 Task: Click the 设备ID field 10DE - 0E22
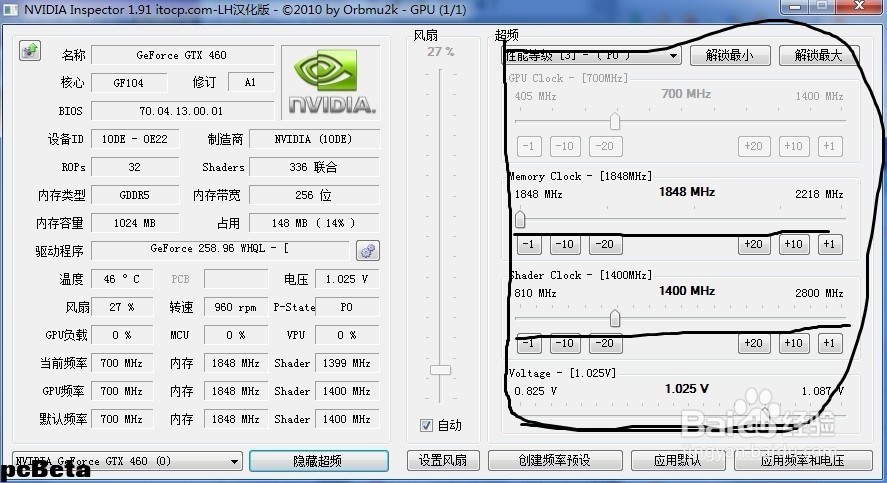(135, 139)
